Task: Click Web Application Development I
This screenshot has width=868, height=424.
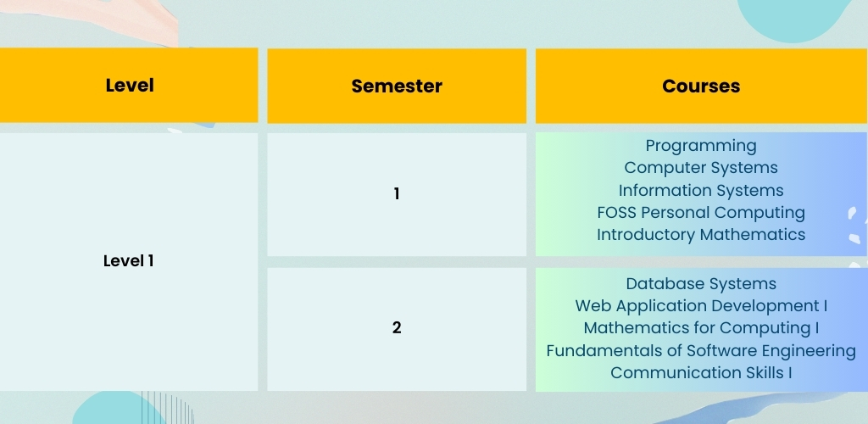Action: click(701, 306)
